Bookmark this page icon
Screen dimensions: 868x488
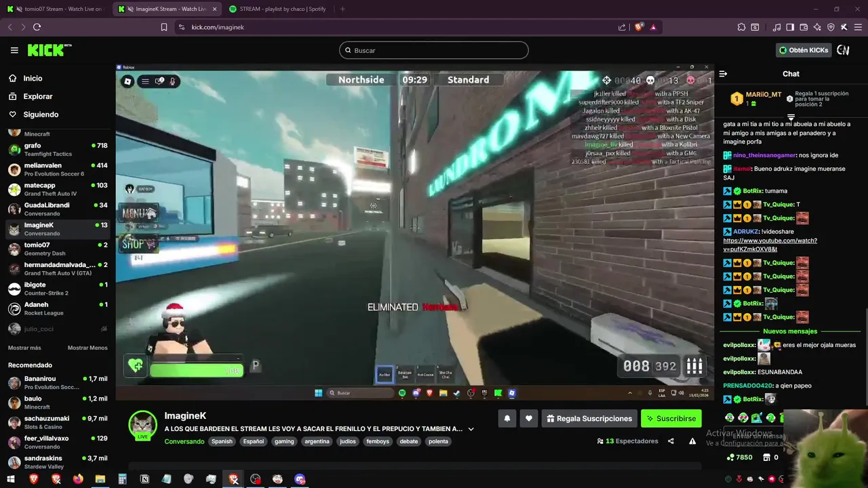(x=164, y=27)
